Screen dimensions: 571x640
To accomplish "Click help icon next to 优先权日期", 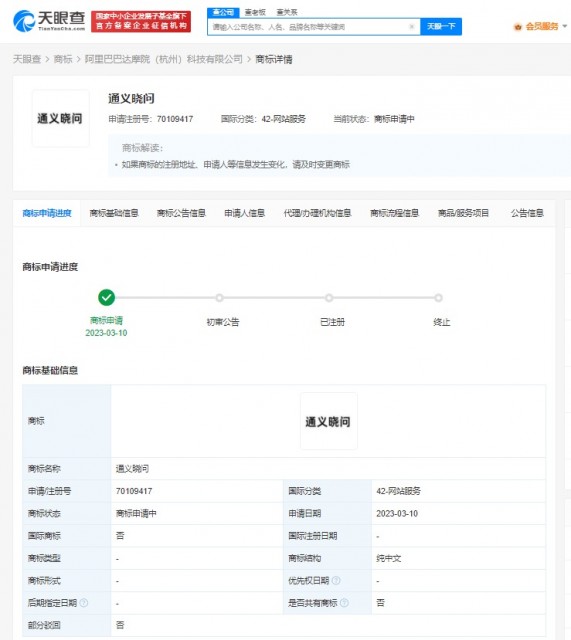I will pos(336,580).
